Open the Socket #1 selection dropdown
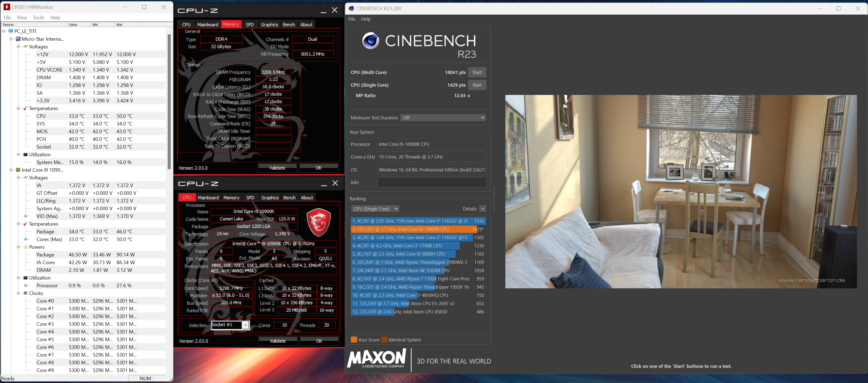This screenshot has height=383, width=868. 246,325
